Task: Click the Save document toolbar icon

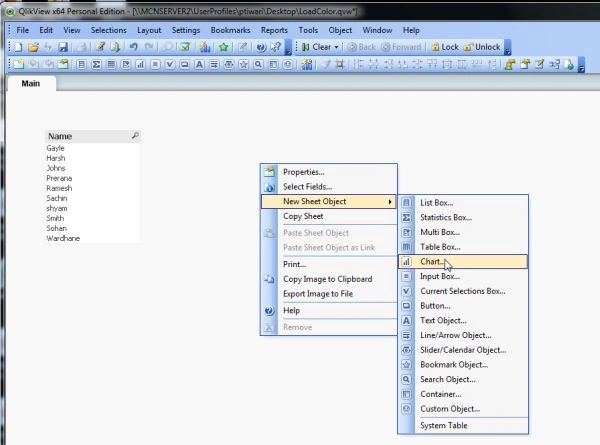Action: [x=63, y=47]
